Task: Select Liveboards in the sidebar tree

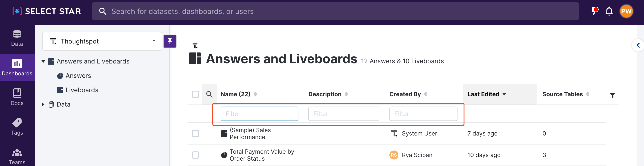Action: (82, 90)
